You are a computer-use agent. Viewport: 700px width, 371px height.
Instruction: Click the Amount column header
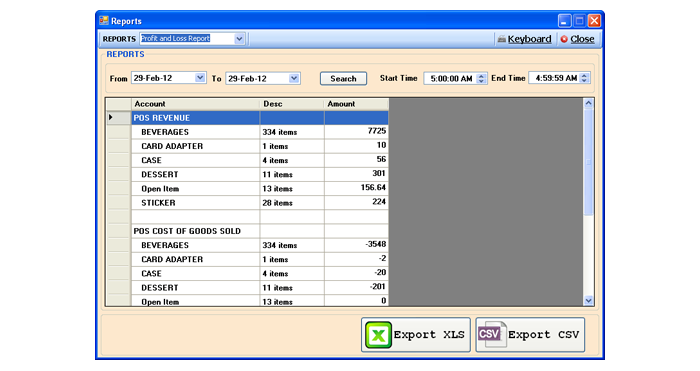pos(356,104)
